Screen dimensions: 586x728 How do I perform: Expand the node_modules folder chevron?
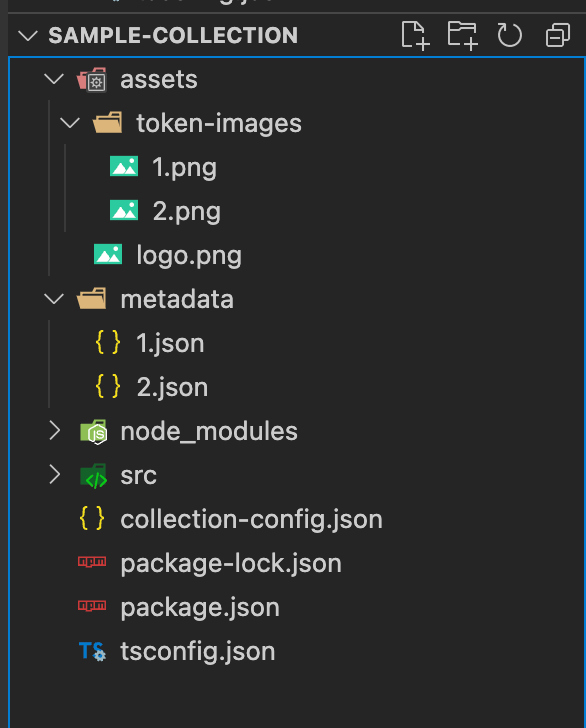(x=54, y=431)
